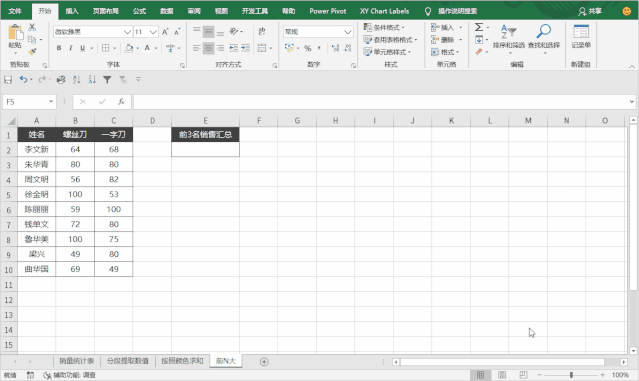Click the Clear eraser icon
Image resolution: width=639 pixels, height=381 pixels.
coord(479,52)
